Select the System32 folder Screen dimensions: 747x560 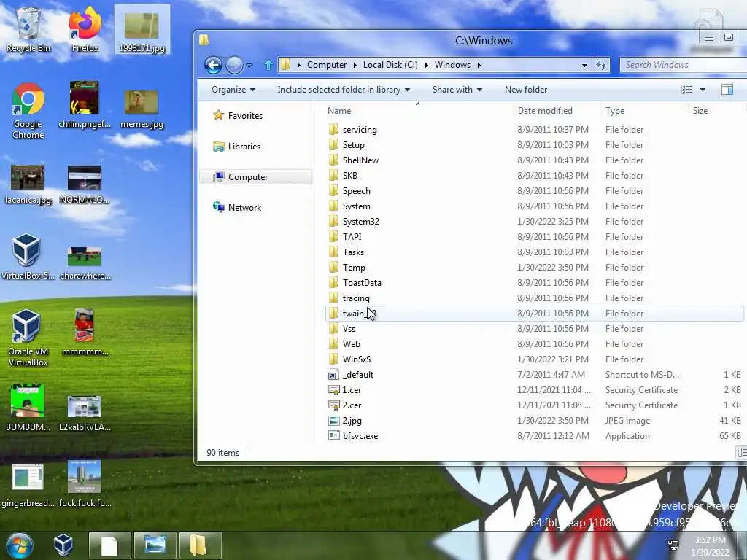(533, 222)
